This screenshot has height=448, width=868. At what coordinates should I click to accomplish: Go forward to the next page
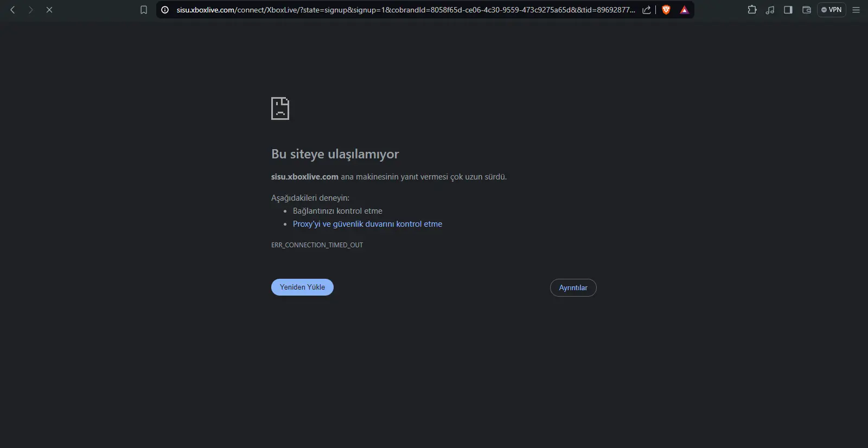(31, 10)
